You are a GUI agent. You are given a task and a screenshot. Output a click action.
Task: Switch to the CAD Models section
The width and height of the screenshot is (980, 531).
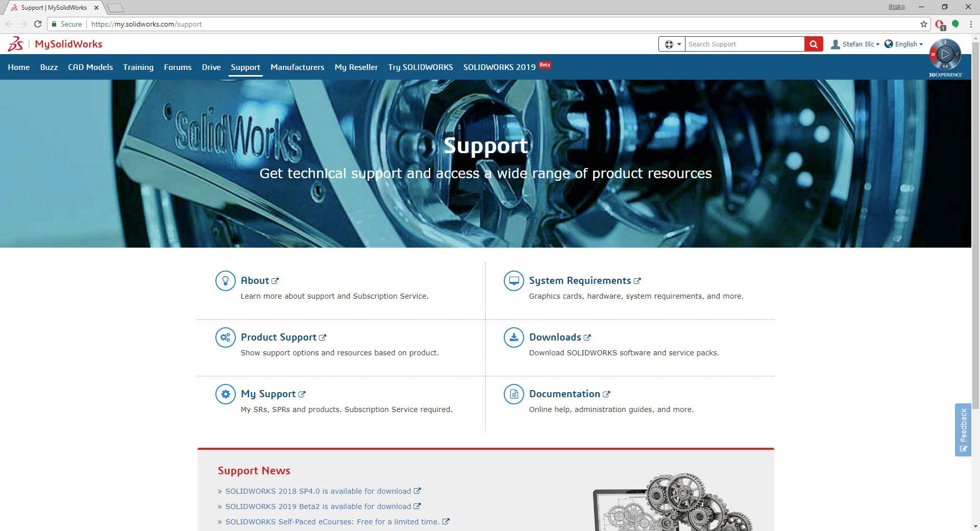(90, 67)
